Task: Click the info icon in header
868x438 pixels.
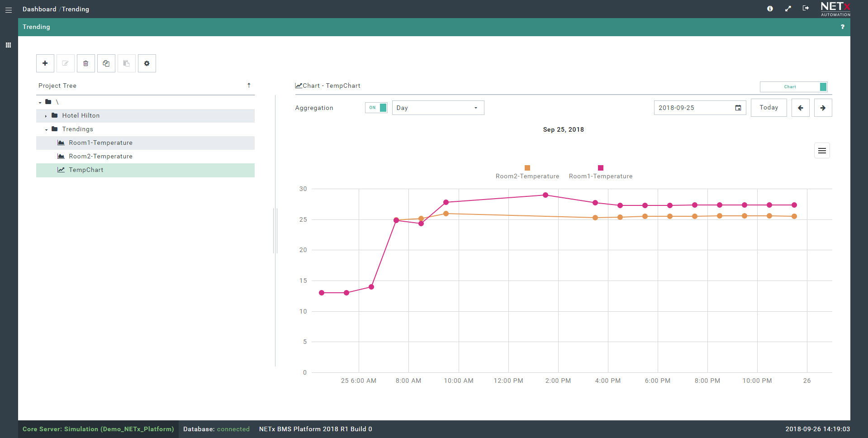Action: tap(770, 9)
